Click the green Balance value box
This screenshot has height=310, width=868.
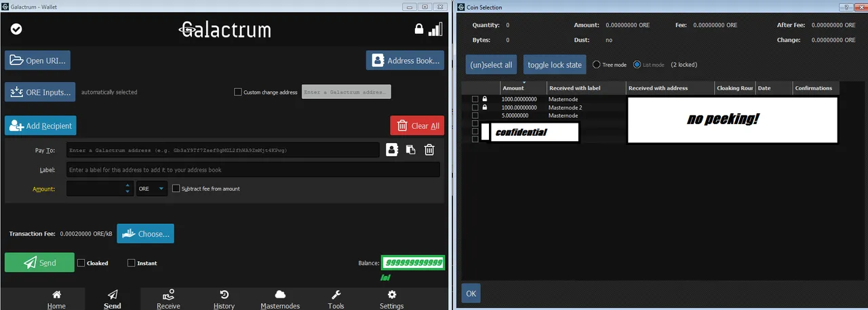pos(412,263)
